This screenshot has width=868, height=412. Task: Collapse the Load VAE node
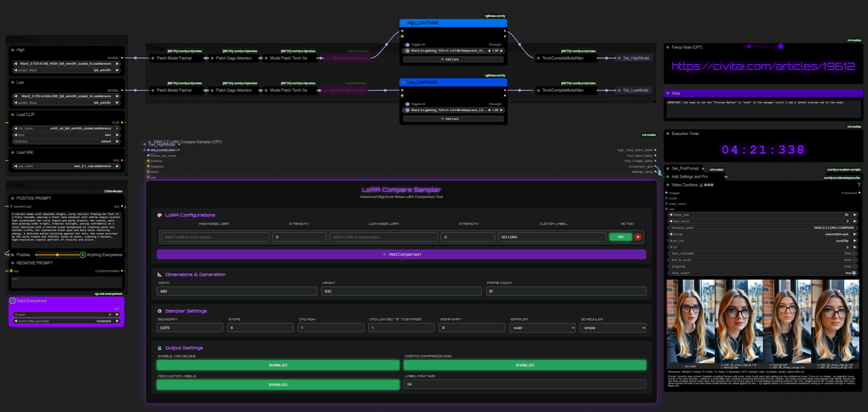click(x=12, y=152)
